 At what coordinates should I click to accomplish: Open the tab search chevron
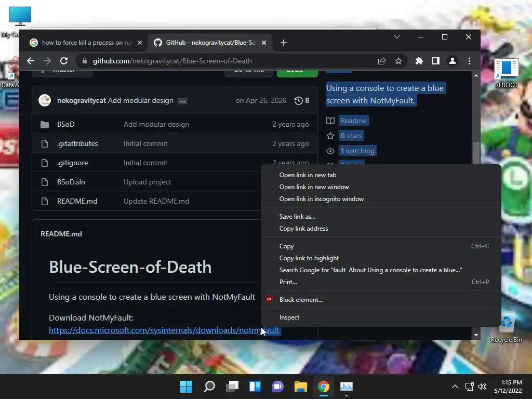click(396, 37)
